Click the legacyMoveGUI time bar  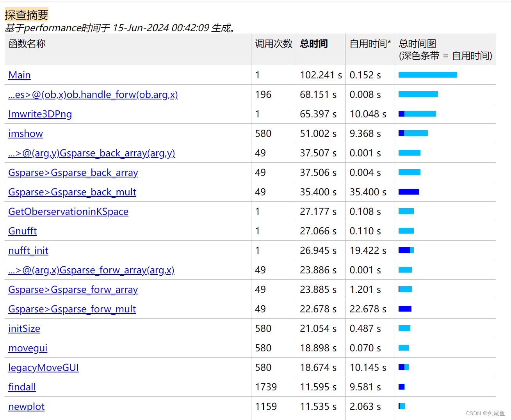[x=404, y=367]
